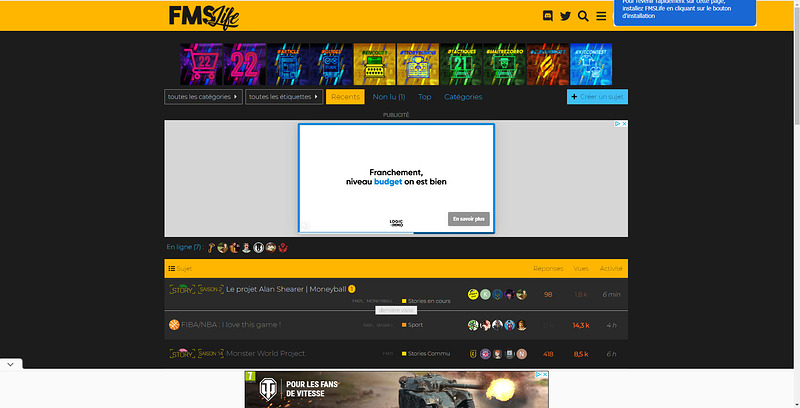Click the 418 replies on Monster World row
The width and height of the screenshot is (800, 408).
pos(548,354)
